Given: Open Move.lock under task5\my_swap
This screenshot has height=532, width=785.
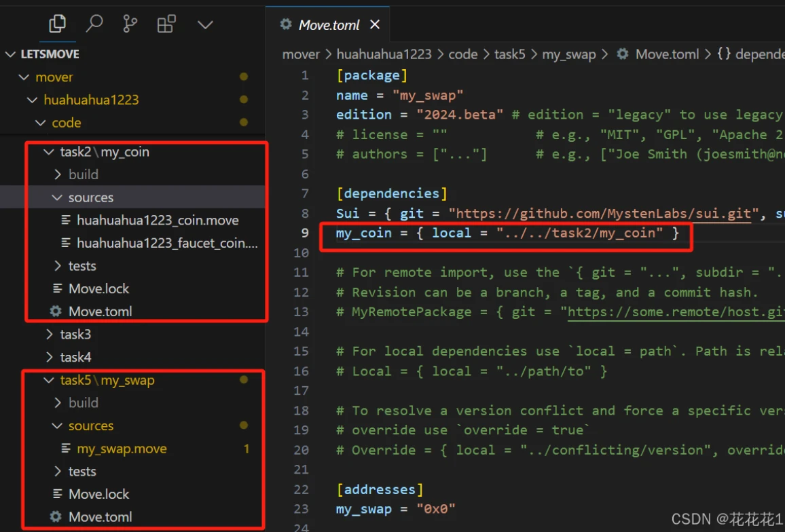Looking at the screenshot, I should [98, 494].
